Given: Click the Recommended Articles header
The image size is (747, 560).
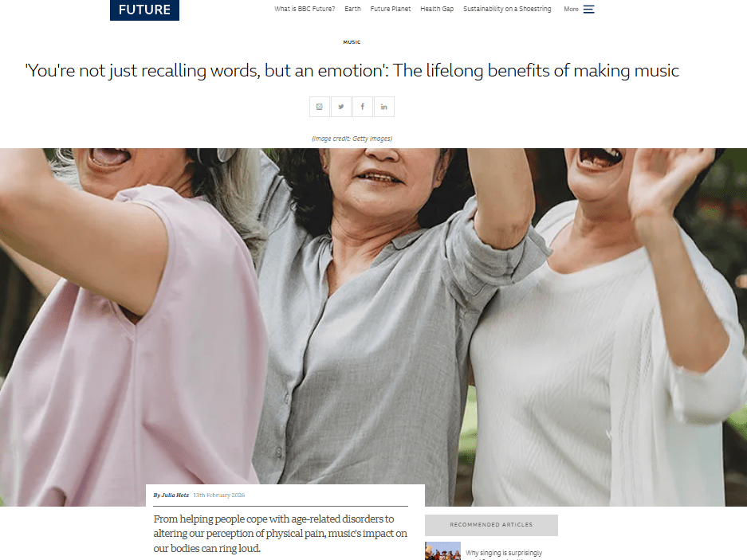Looking at the screenshot, I should click(491, 525).
